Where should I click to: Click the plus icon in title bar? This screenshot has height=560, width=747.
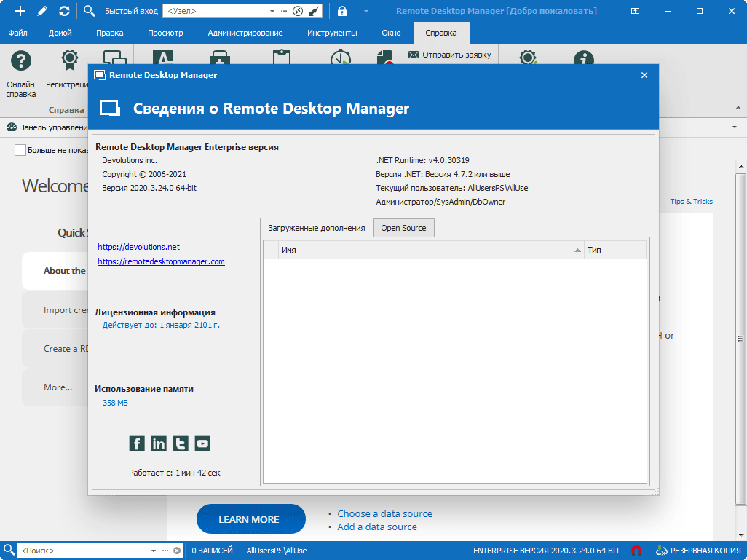(20, 10)
